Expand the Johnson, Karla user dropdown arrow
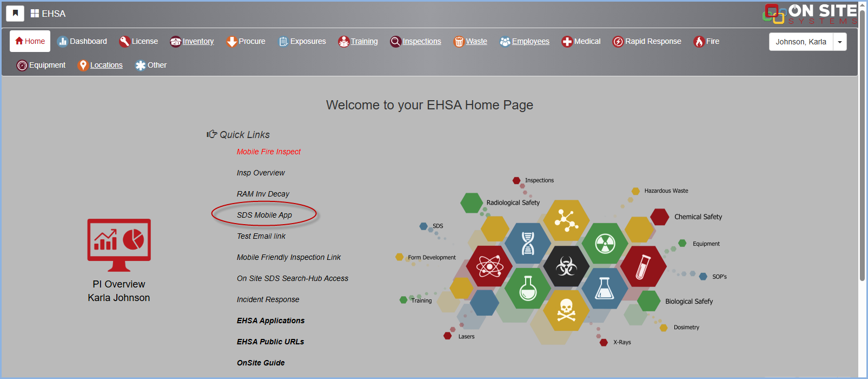 [839, 42]
